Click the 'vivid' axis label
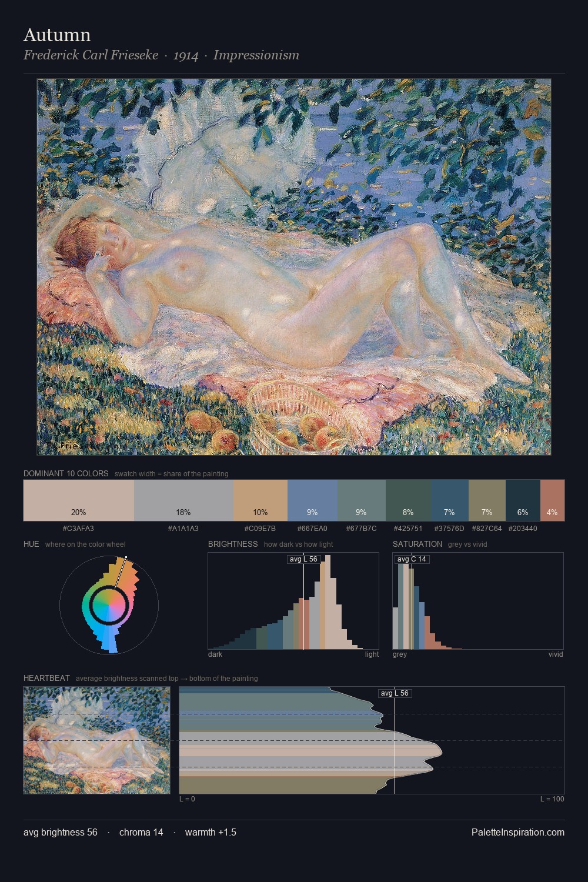 (556, 654)
